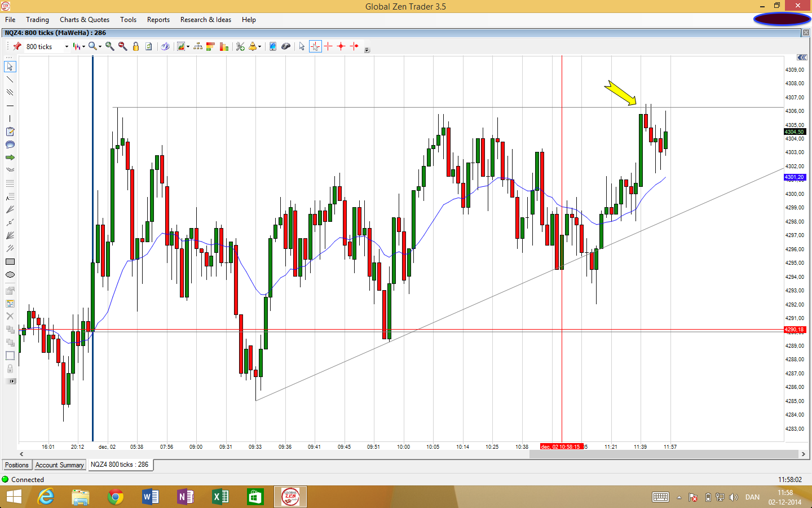Select the dotted horizontal lines retracement tool
Image resolution: width=812 pixels, height=508 pixels.
pyautogui.click(x=10, y=183)
